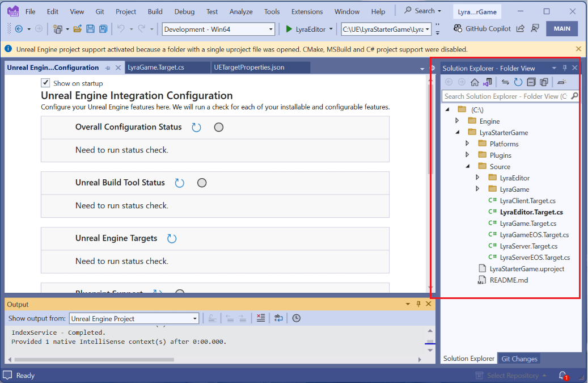This screenshot has height=383, width=588.
Task: Toggle word wrap in the Output window
Action: point(278,318)
